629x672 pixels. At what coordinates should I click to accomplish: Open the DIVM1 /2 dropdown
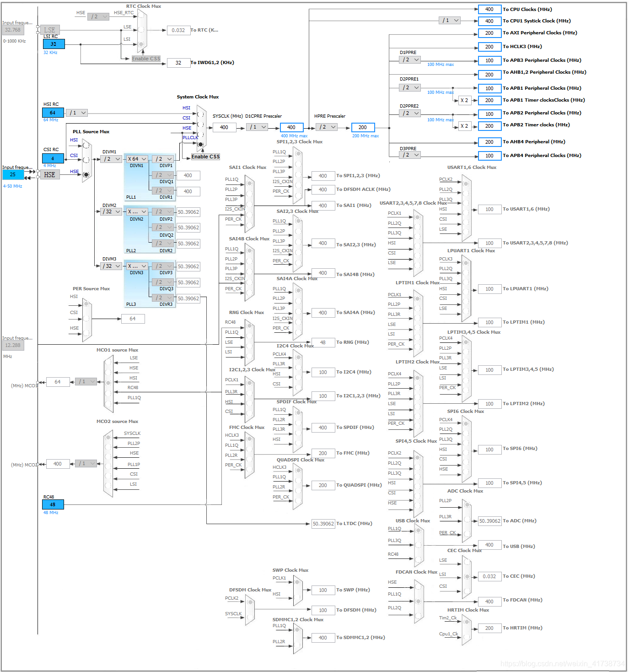click(x=111, y=159)
